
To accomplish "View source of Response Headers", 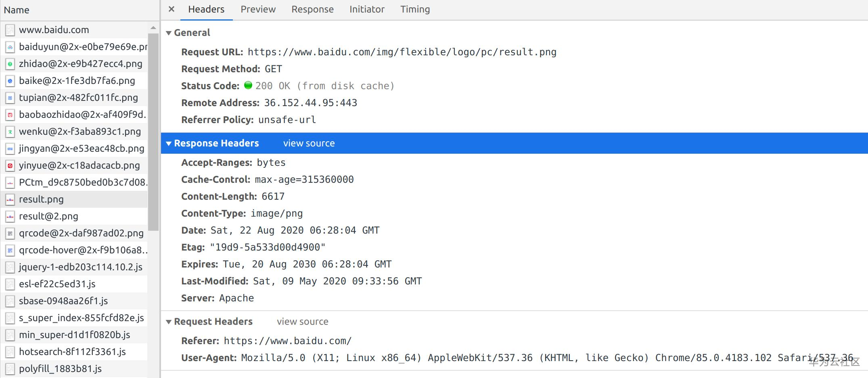I will pyautogui.click(x=309, y=143).
